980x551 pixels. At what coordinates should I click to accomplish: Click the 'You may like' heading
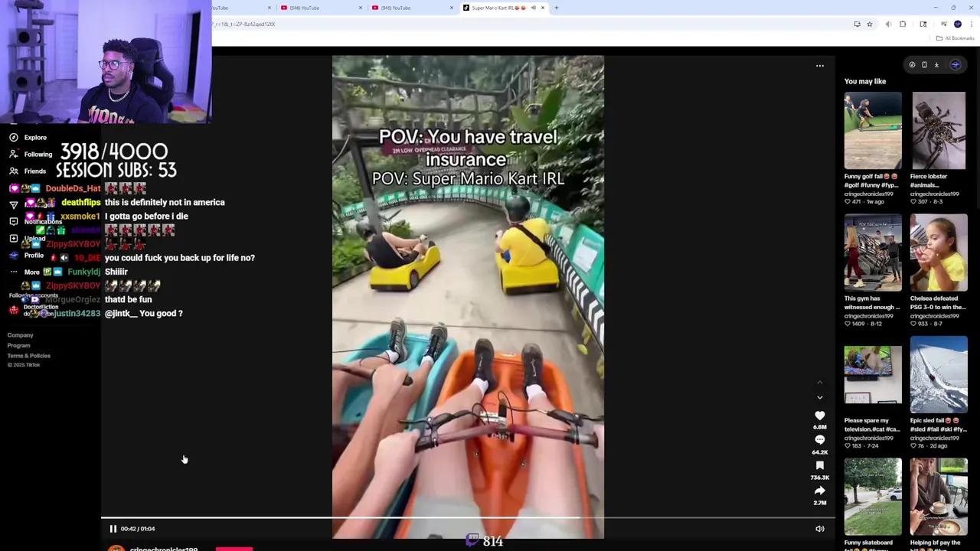tap(865, 81)
